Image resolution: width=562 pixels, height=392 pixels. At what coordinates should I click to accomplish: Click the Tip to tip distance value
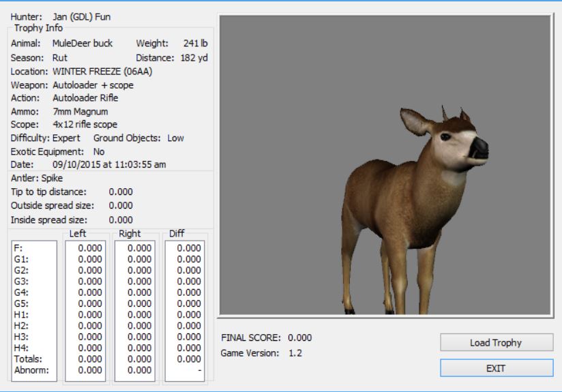(121, 192)
